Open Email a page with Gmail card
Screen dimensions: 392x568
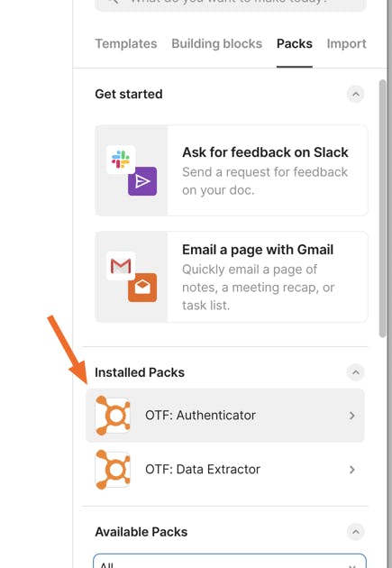point(232,277)
